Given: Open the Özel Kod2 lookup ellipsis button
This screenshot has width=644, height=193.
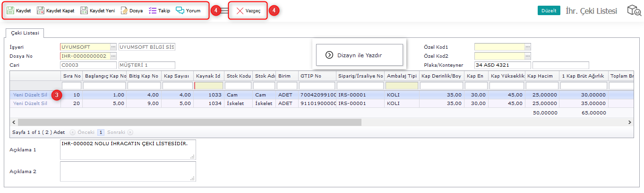Looking at the screenshot, I should point(528,56).
